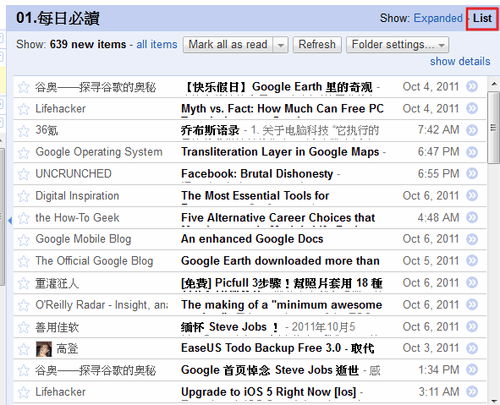
Task: Star the O'Reilly Radar item
Action: click(x=24, y=305)
